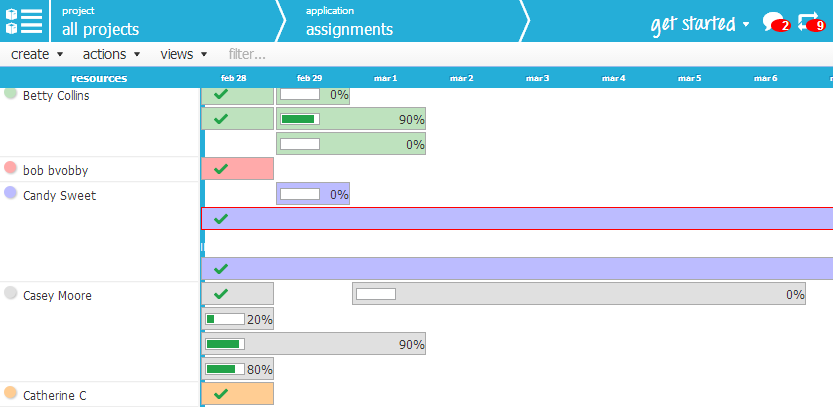Click bob bvobby pink color dot
833x407 pixels.
(11, 168)
